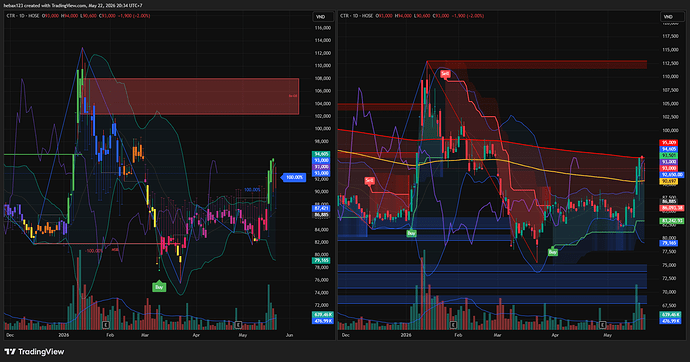Click the yellow 90,697 price label, right chart
This screenshot has height=362, width=690.
pos(669,181)
